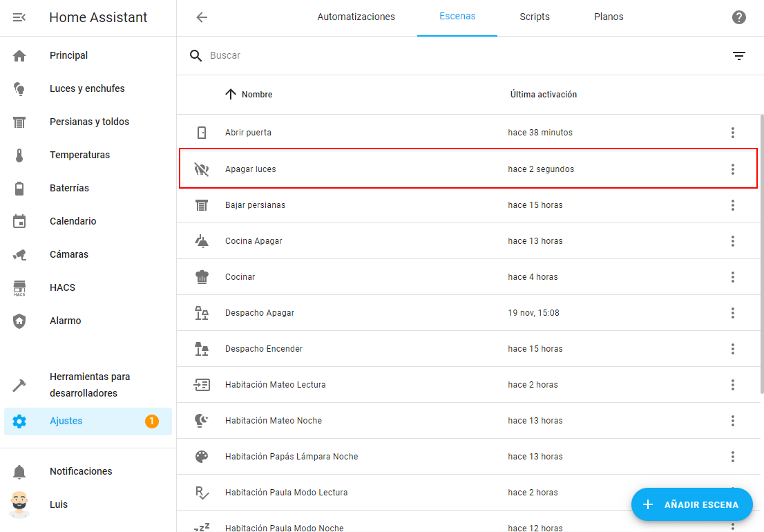Viewport: 764px width, 532px height.
Task: Click the Cocinar chef hat icon
Action: point(202,277)
